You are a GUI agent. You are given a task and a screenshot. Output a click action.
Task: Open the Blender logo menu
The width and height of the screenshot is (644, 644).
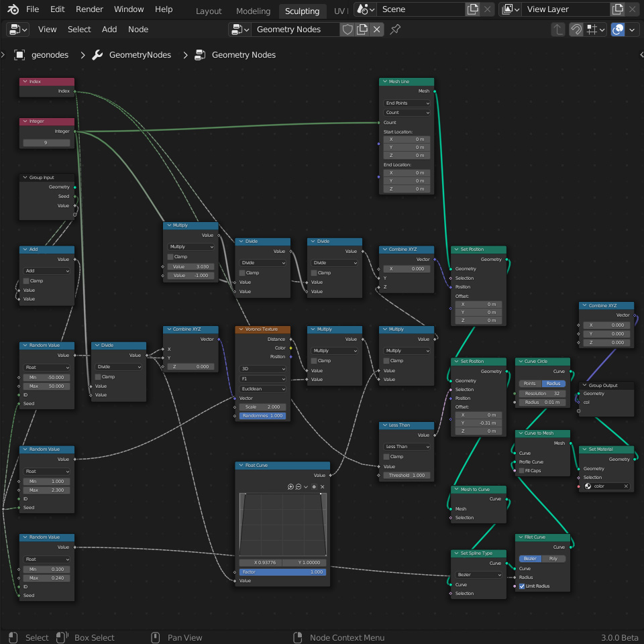point(13,9)
